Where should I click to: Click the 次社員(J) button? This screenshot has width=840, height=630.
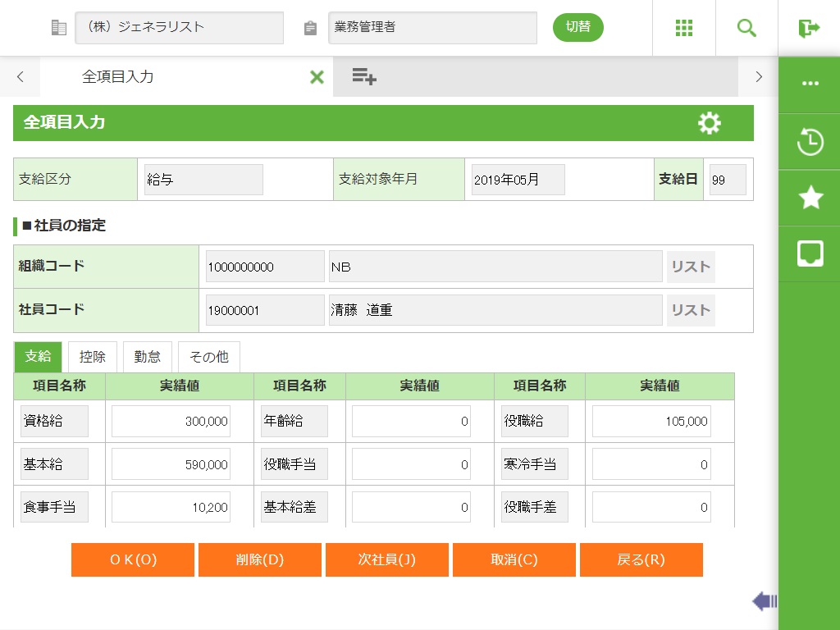tap(386, 559)
